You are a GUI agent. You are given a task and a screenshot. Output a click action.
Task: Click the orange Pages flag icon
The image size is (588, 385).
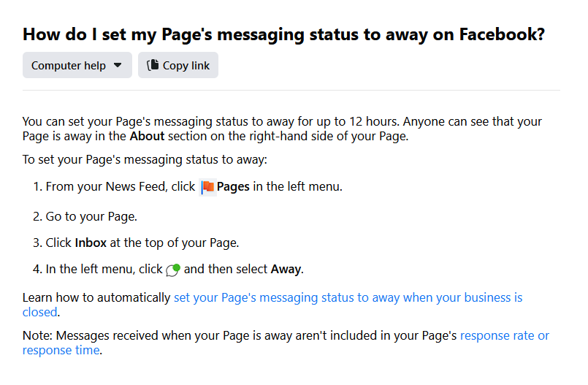(x=207, y=187)
